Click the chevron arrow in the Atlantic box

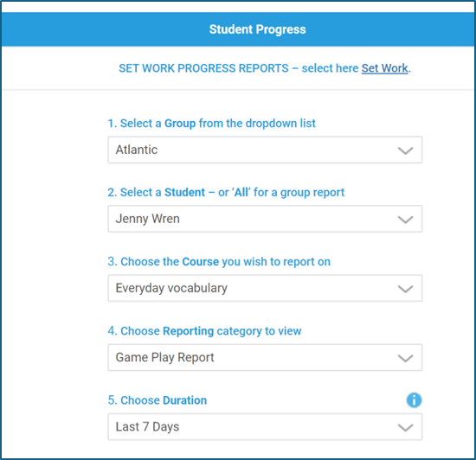(x=405, y=150)
